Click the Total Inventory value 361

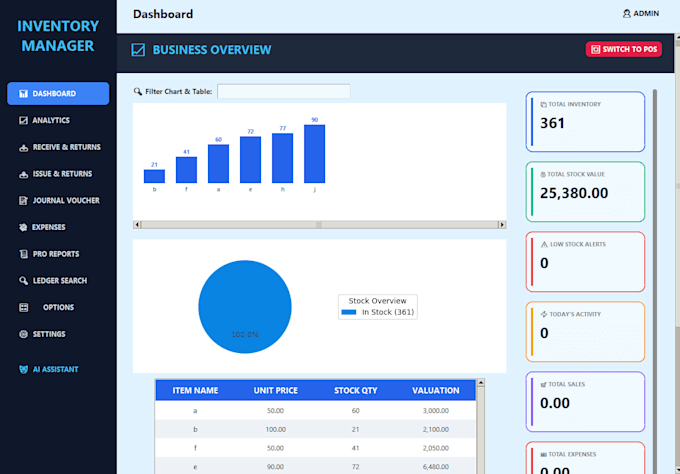click(552, 123)
